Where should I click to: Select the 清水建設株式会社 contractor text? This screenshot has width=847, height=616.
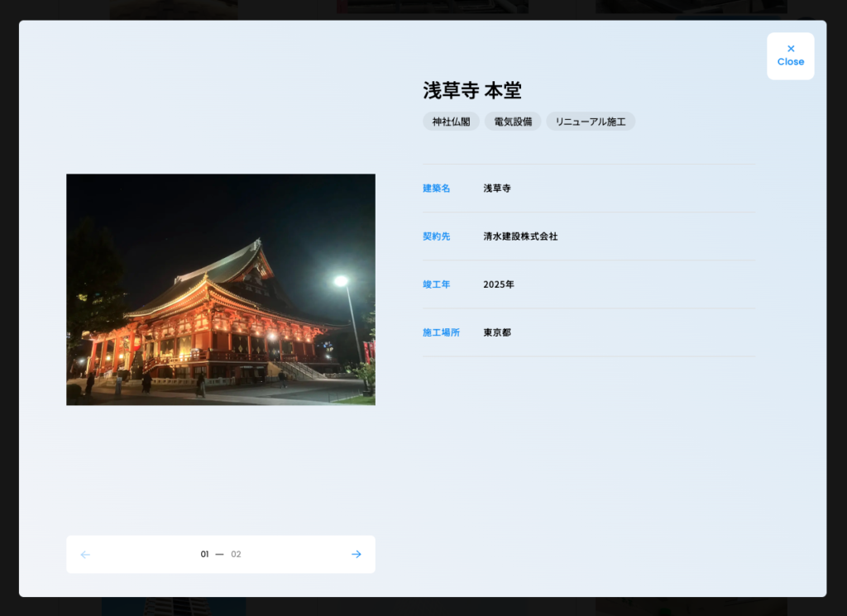point(520,236)
